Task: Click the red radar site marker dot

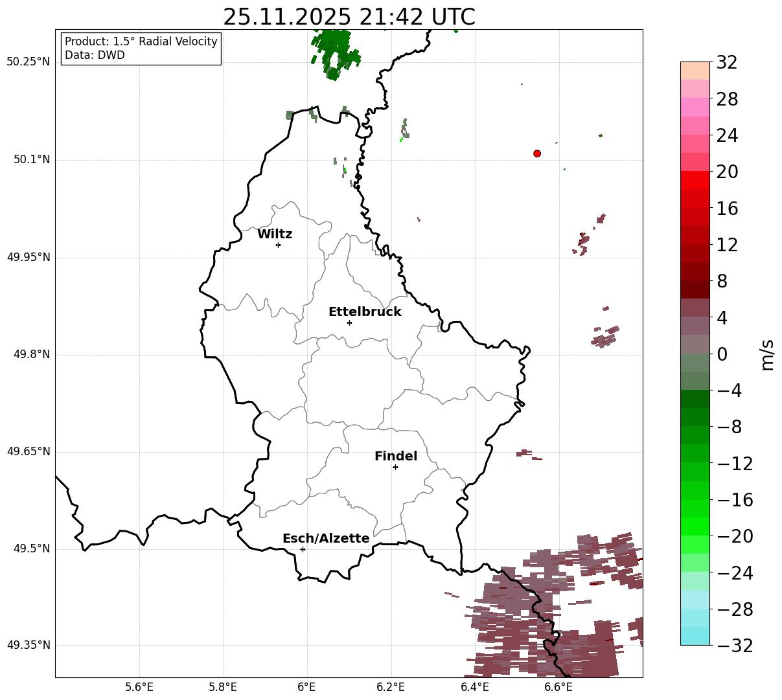Action: click(537, 153)
